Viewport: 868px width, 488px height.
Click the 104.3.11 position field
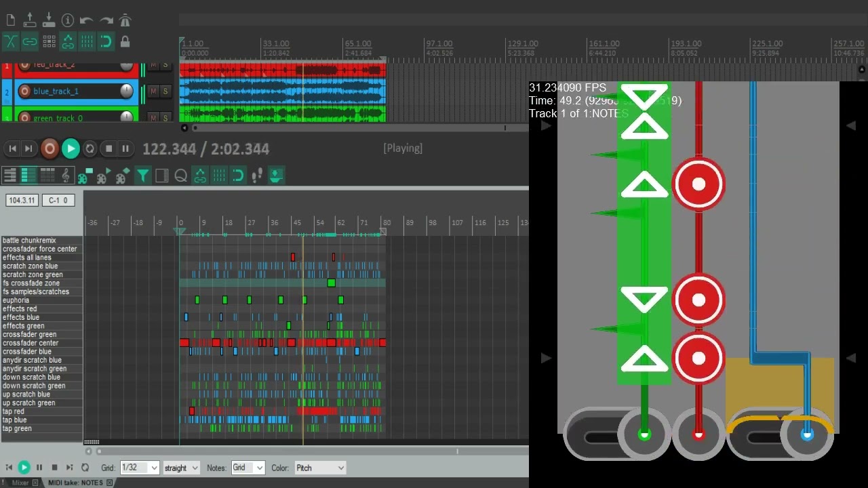22,201
